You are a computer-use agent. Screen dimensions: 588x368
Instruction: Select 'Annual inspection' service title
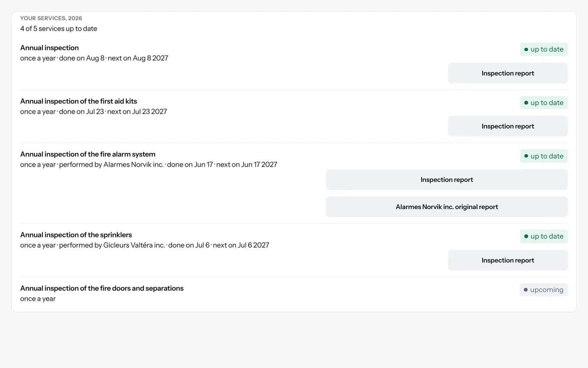49,48
